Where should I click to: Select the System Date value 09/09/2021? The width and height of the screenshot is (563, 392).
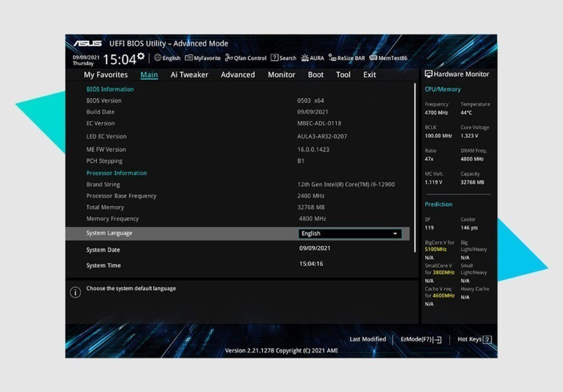(315, 248)
